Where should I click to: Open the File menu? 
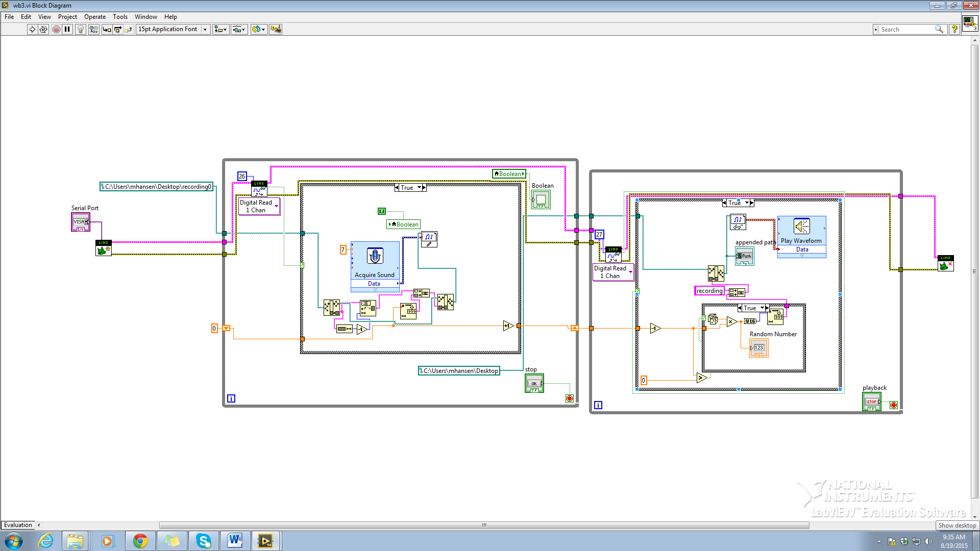pyautogui.click(x=9, y=17)
